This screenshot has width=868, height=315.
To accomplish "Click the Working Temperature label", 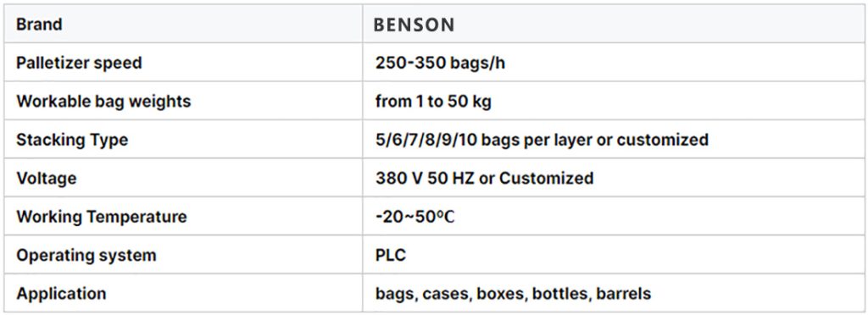I will (102, 217).
